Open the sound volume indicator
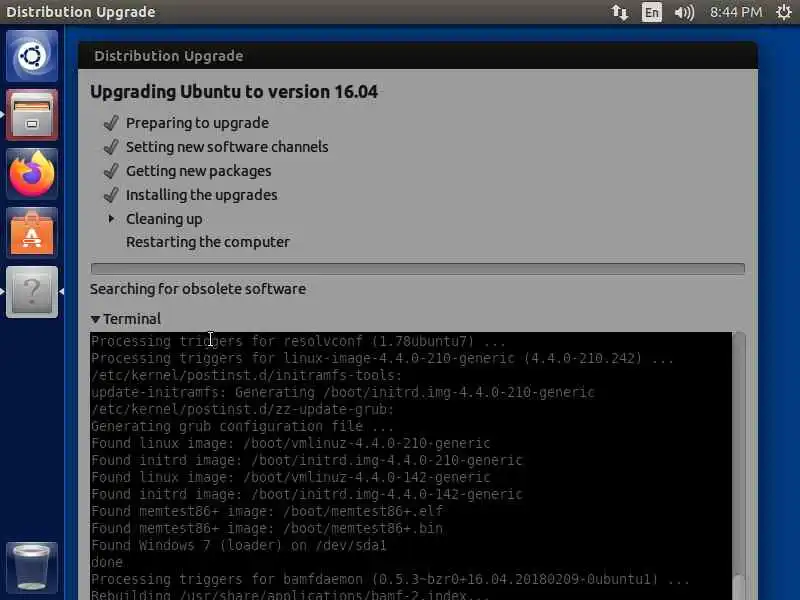800x600 pixels. click(684, 12)
